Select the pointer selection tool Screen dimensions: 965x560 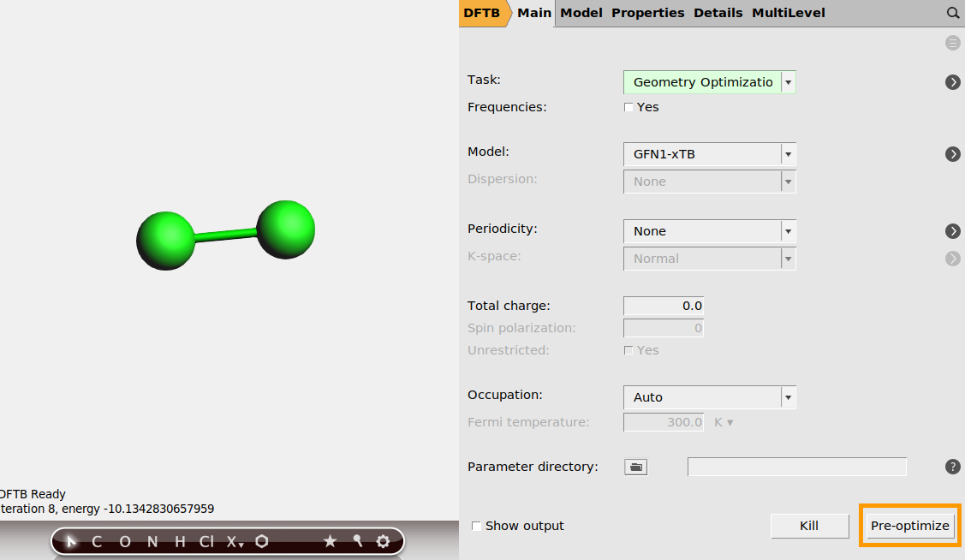click(72, 541)
